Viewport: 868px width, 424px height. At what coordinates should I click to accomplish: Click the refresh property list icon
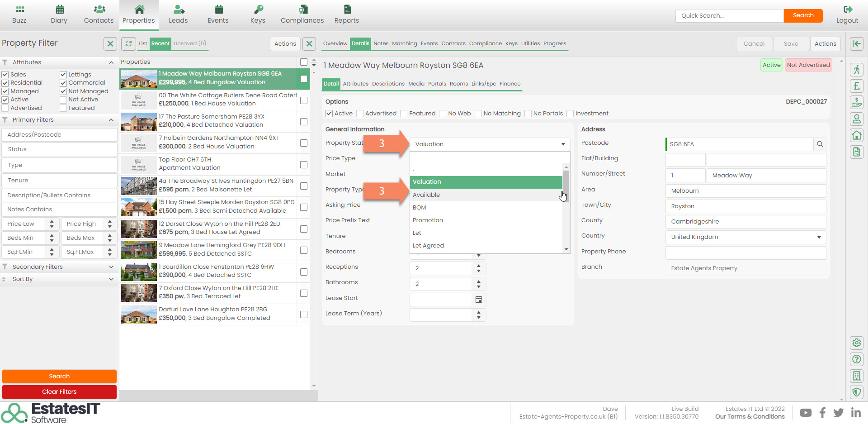tap(128, 43)
